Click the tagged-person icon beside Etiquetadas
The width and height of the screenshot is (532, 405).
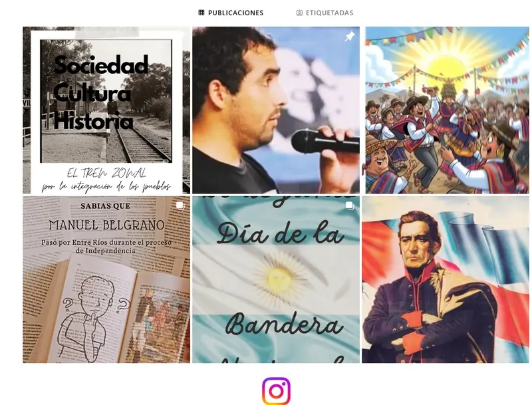click(x=299, y=13)
